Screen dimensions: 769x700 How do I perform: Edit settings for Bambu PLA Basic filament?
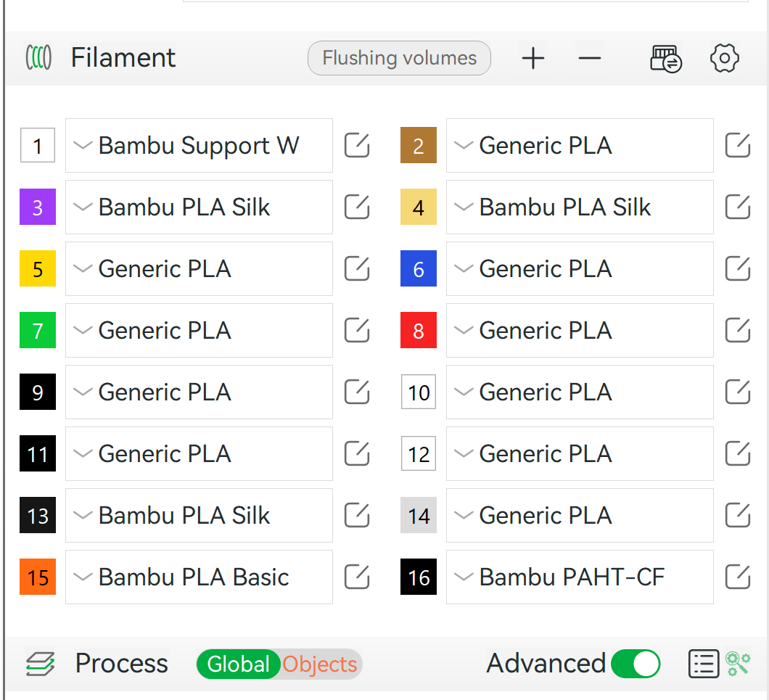pyautogui.click(x=356, y=577)
